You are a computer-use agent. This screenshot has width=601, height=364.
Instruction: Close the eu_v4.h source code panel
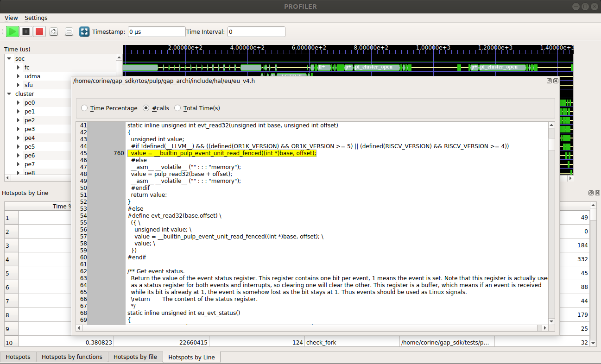[x=556, y=81]
